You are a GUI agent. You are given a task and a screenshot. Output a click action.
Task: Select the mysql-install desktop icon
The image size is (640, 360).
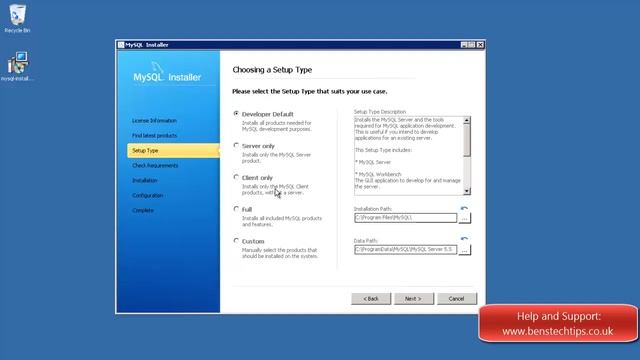pyautogui.click(x=17, y=66)
